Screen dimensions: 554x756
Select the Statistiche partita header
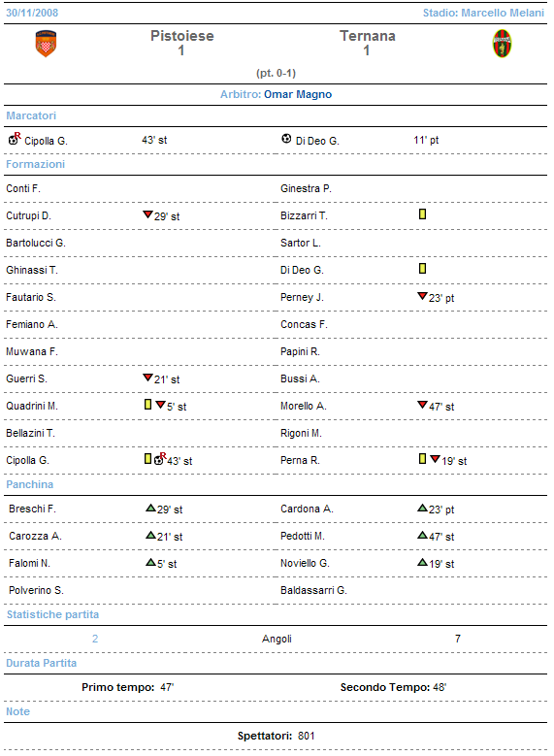point(52,614)
